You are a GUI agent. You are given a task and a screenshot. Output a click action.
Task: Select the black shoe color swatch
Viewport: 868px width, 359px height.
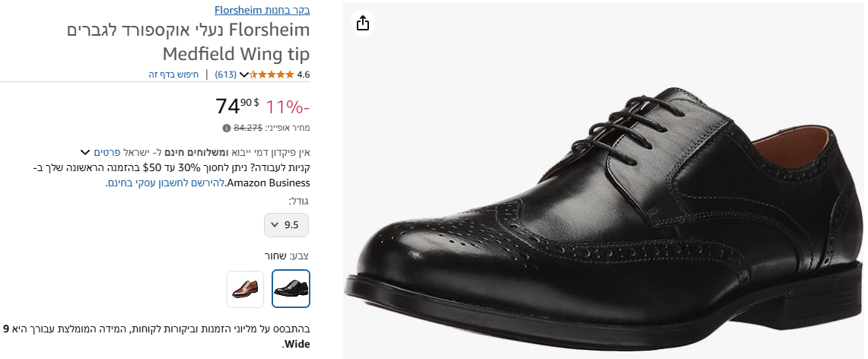(x=291, y=288)
